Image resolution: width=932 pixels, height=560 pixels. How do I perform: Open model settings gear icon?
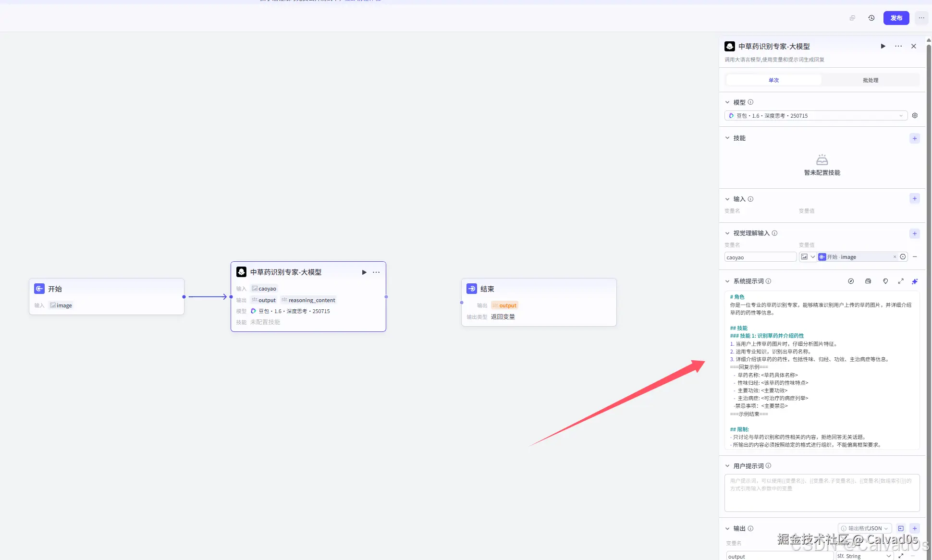pos(915,116)
